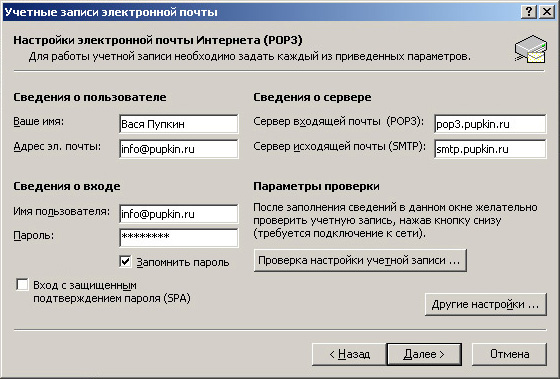Close the email accounts dialog
The width and height of the screenshot is (560, 379).
pyautogui.click(x=547, y=12)
